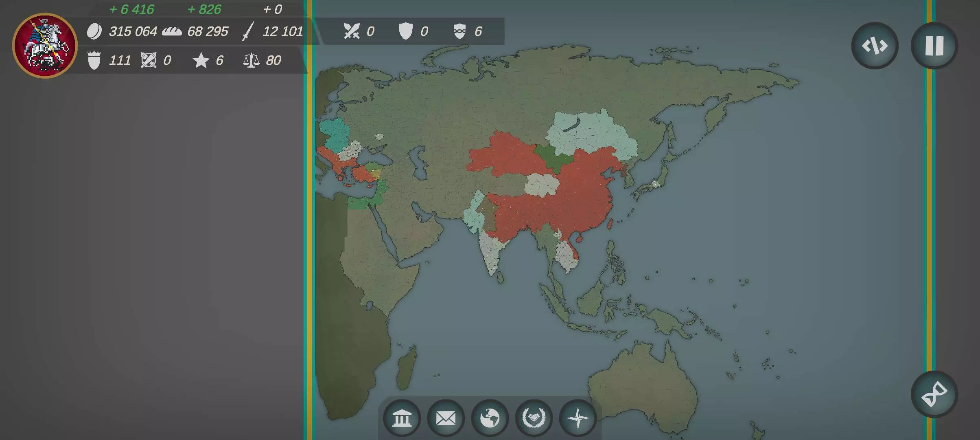Click the star rating icon
This screenshot has height=440, width=980.
coord(201,61)
